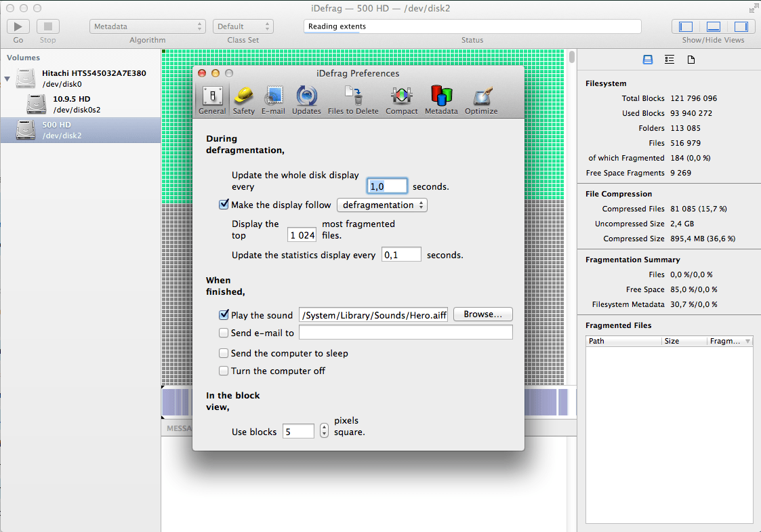Click the 10.9.5 HD disk icon
The image size is (761, 532).
[x=37, y=104]
